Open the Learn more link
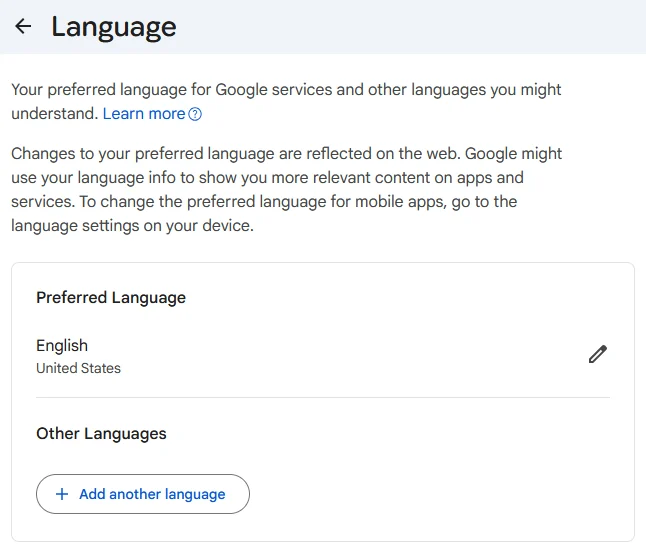Viewport: 646px width, 550px height. tap(143, 114)
